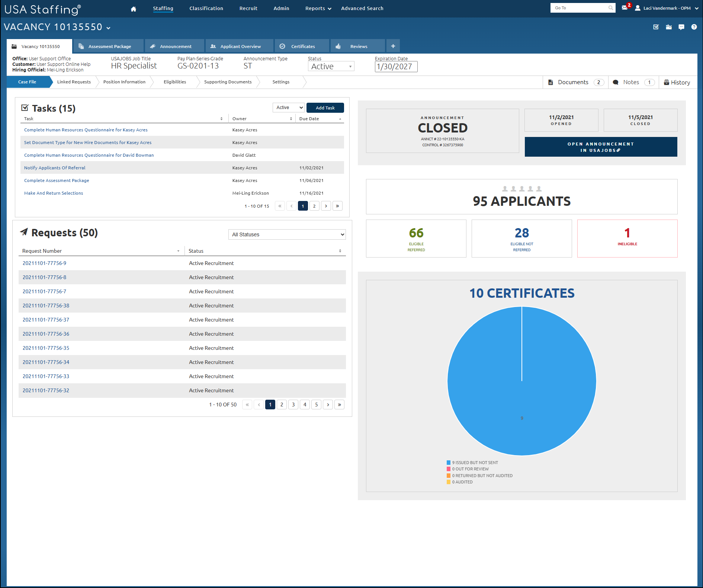Open the chat comment bubble icon
This screenshot has height=588, width=703.
[681, 27]
